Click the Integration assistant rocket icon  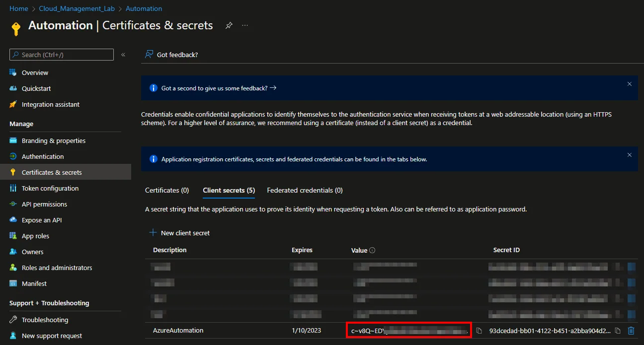click(x=13, y=104)
